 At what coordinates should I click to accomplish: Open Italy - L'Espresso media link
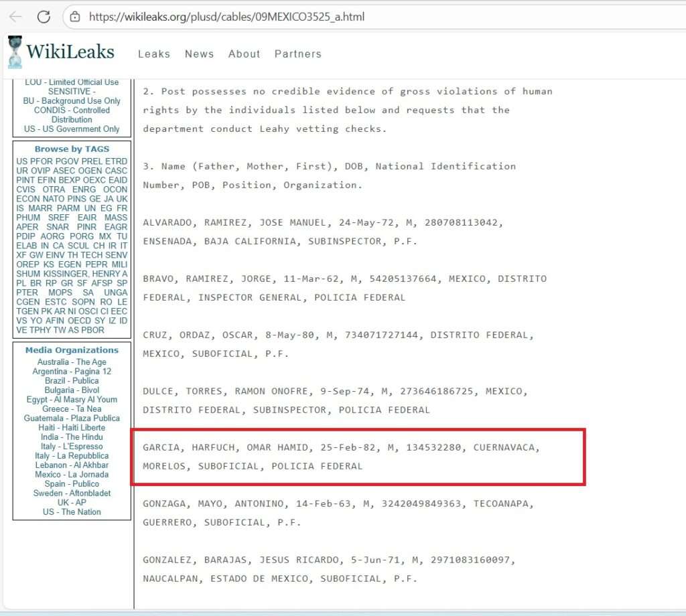72,447
